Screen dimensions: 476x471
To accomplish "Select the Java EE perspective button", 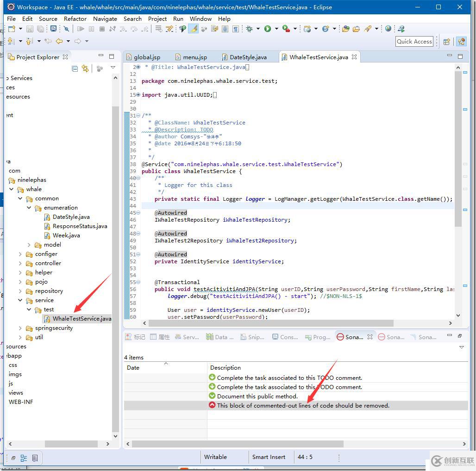I will 461,42.
